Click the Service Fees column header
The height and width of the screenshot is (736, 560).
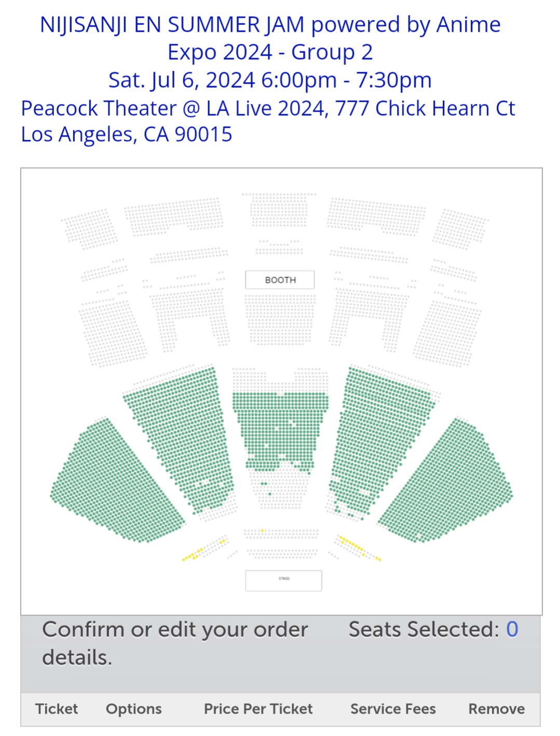(393, 709)
